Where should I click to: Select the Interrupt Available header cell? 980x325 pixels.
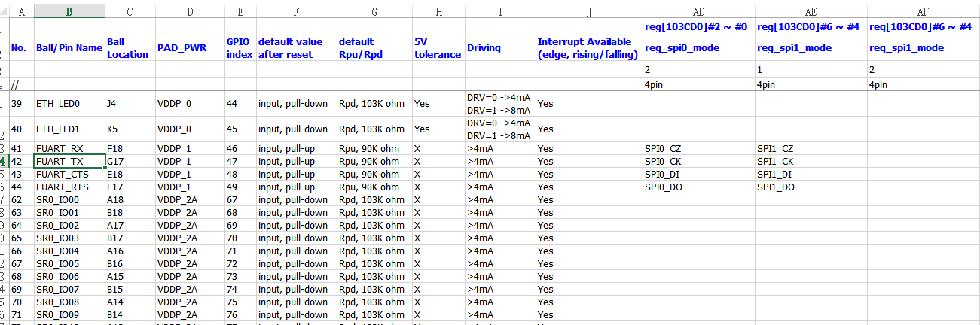tap(588, 47)
